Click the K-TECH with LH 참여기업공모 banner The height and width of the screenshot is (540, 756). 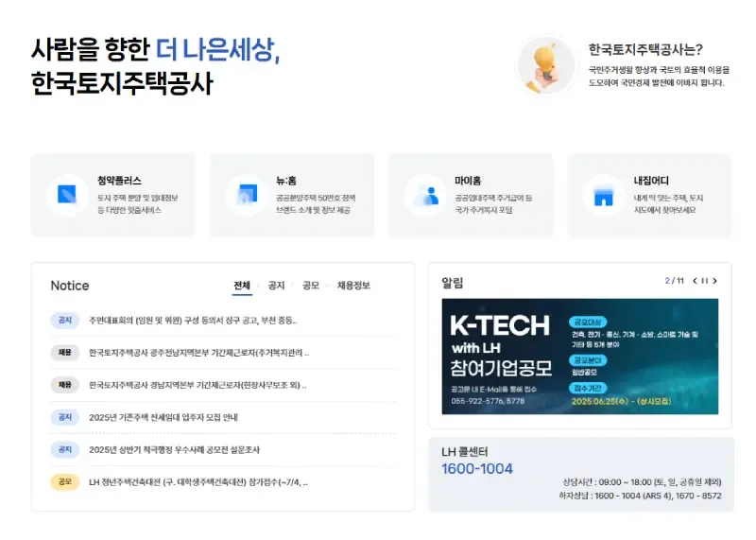point(580,357)
